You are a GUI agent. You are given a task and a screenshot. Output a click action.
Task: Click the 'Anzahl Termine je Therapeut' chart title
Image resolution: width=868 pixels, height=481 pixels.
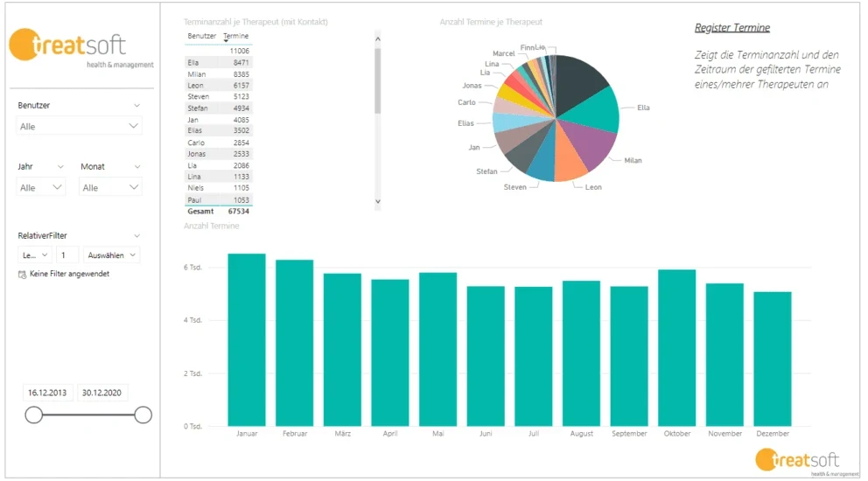(491, 22)
